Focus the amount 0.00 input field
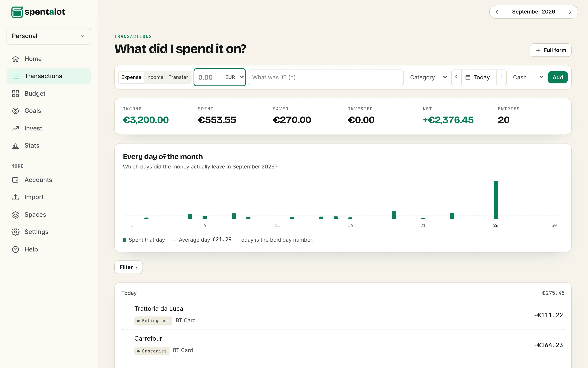The width and height of the screenshot is (588, 368). [x=209, y=77]
